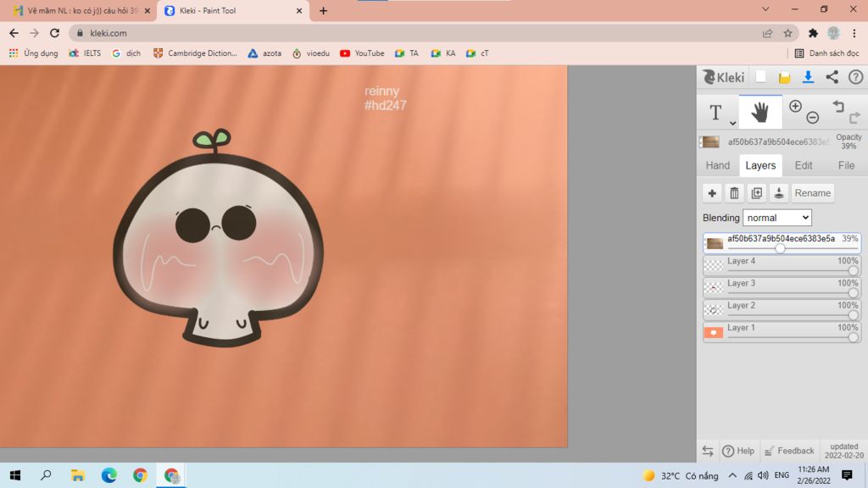Viewport: 868px width, 488px height.
Task: Select the Hand tool
Action: (x=760, y=113)
